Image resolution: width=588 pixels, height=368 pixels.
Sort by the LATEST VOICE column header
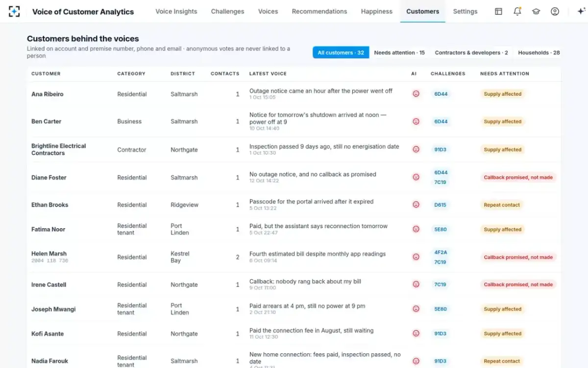[x=268, y=74]
